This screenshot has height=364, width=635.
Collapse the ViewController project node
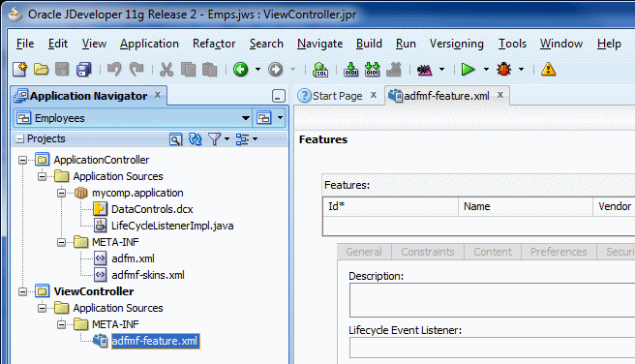click(22, 291)
